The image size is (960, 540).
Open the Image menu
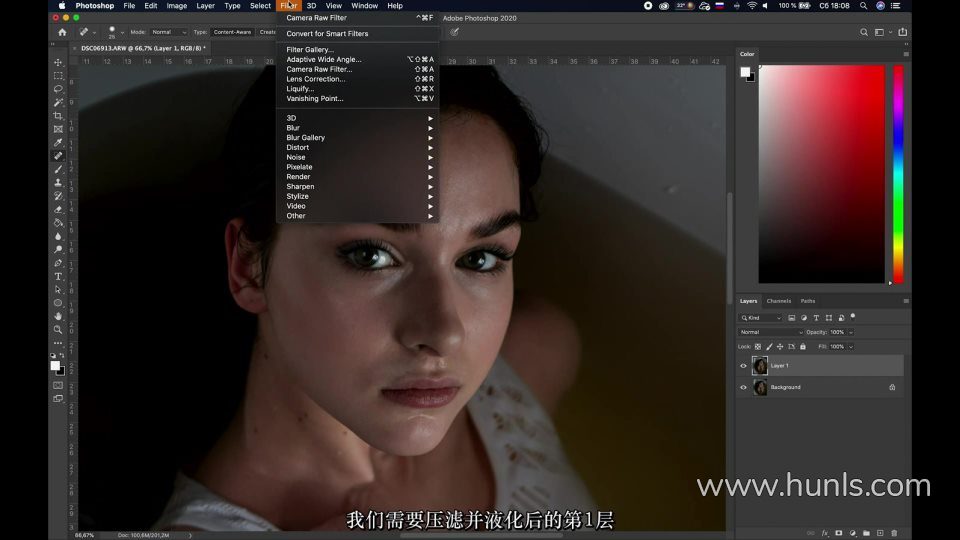click(x=177, y=6)
